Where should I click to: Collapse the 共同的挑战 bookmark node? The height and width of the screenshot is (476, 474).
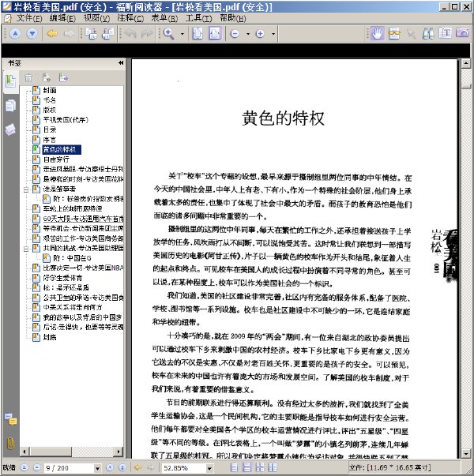(26, 249)
